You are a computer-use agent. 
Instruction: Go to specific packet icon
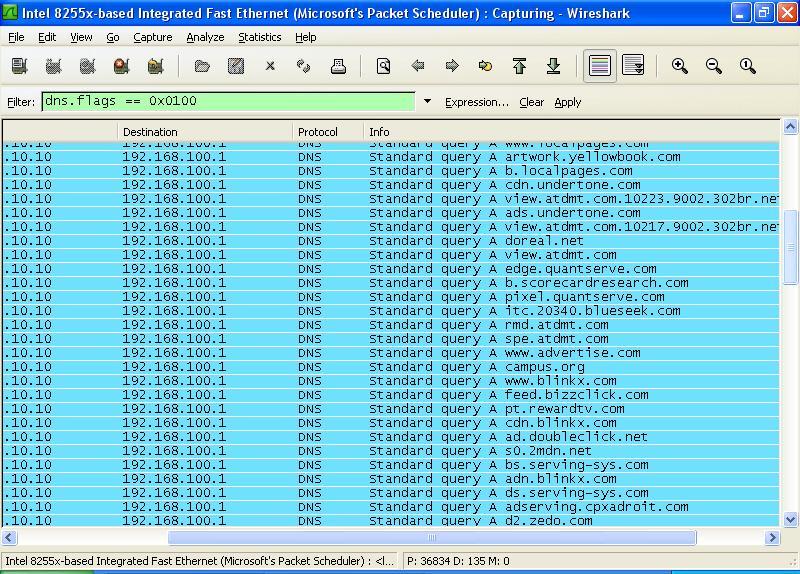pos(486,66)
